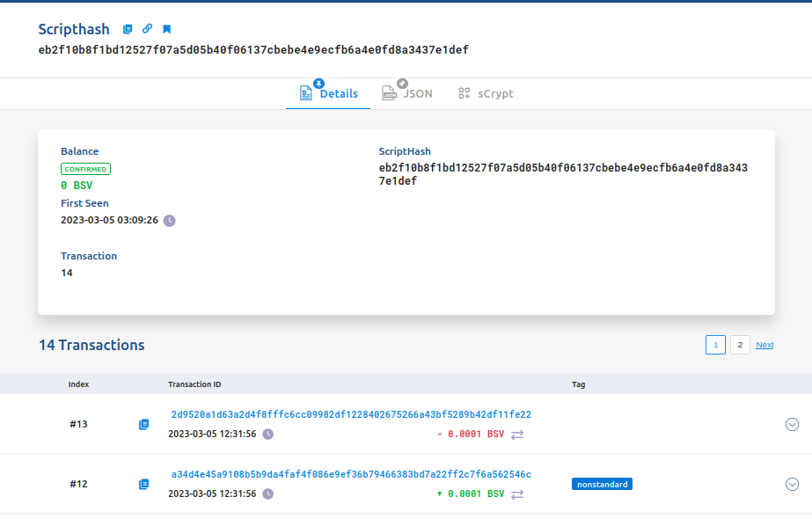Switch to the JSON tab
Screen dimensions: 812x519
tap(407, 93)
